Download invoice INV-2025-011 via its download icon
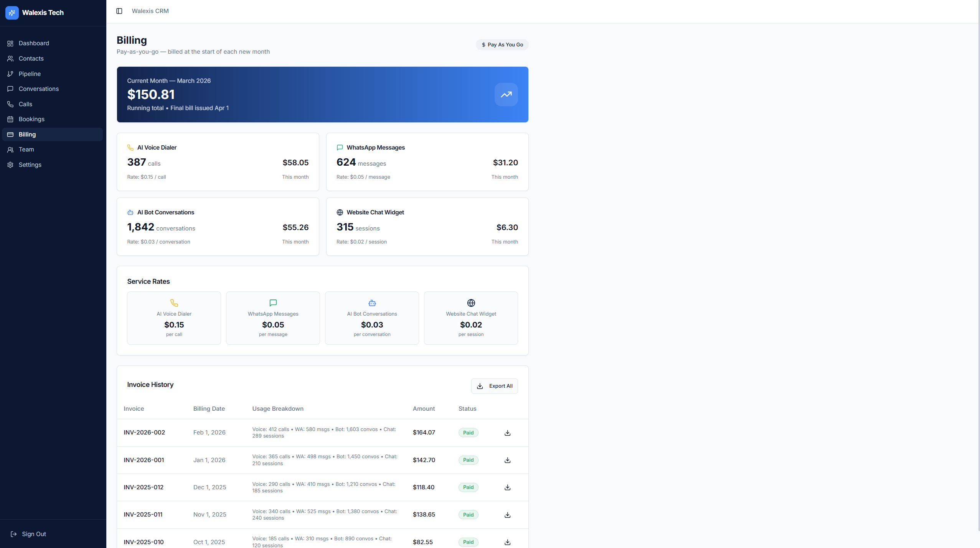The image size is (980, 548). (x=507, y=515)
